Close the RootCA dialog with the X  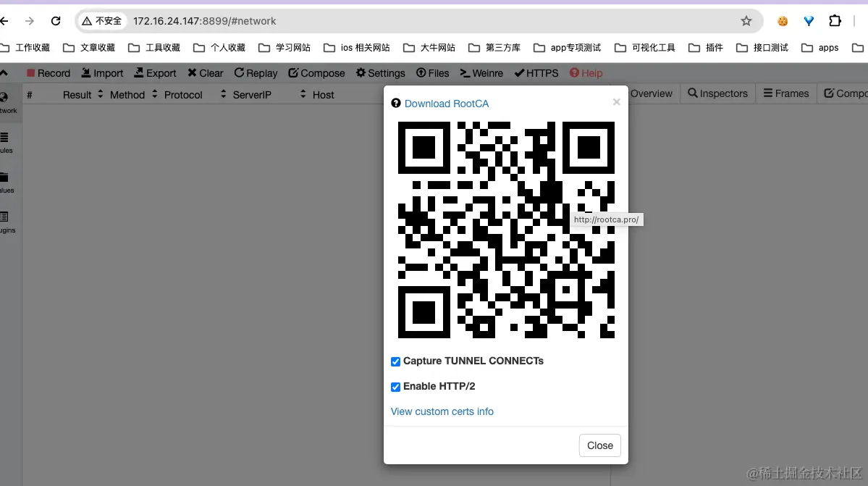click(617, 102)
